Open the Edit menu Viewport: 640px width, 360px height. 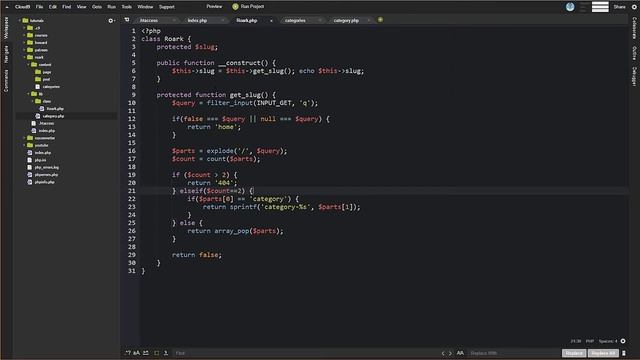53,7
